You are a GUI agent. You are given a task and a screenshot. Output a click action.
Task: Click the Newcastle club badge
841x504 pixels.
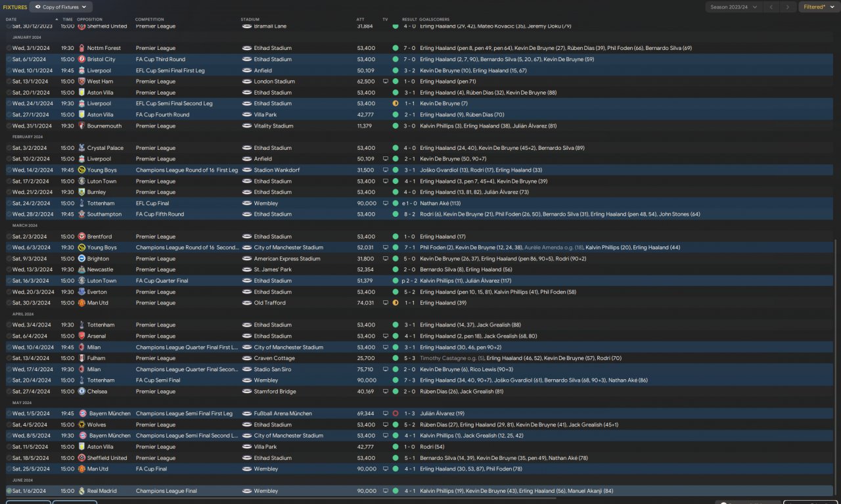[x=81, y=269]
